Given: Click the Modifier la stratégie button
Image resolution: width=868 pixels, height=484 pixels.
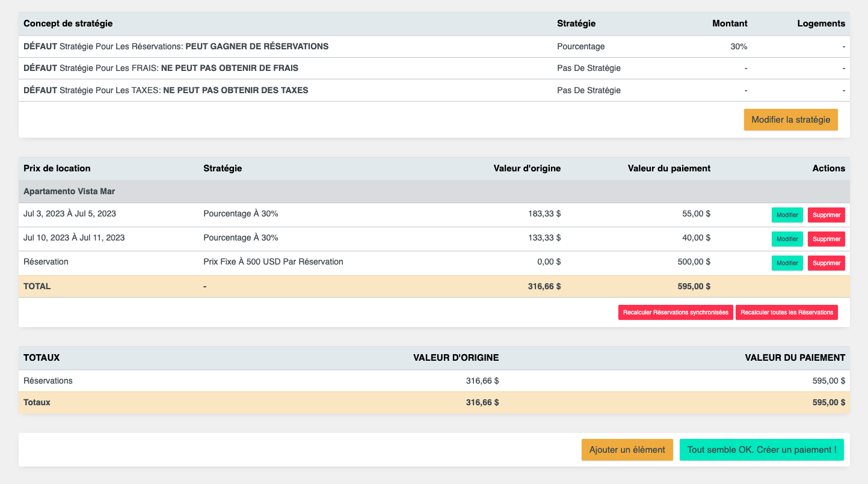Looking at the screenshot, I should click(790, 120).
